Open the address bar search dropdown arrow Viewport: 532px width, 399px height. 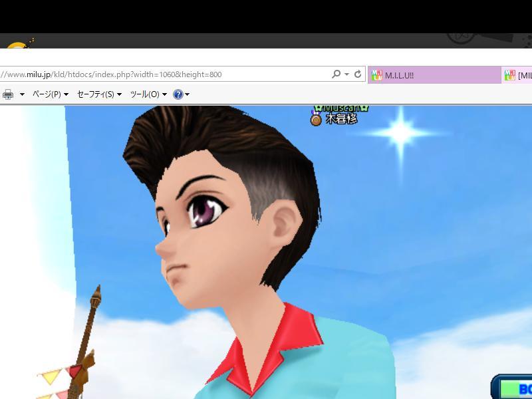346,74
